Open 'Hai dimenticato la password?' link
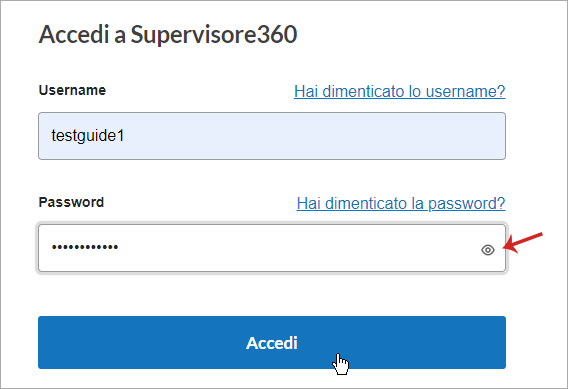The height and width of the screenshot is (389, 568). point(401,204)
